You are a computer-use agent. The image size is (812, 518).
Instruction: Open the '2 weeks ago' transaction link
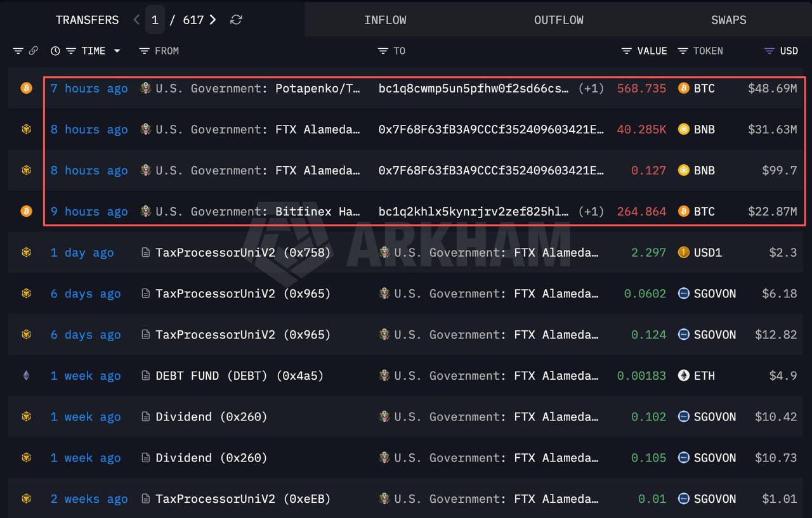[89, 499]
